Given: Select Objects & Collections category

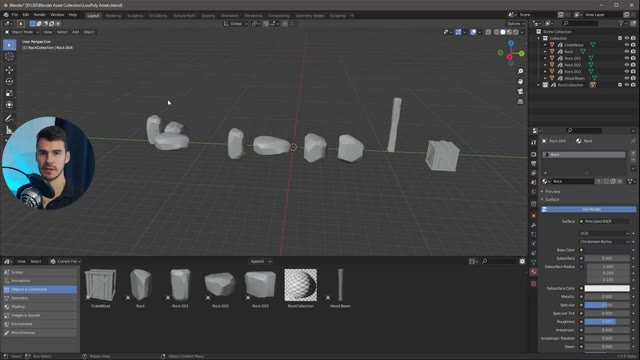Looking at the screenshot, I should click(40, 289).
